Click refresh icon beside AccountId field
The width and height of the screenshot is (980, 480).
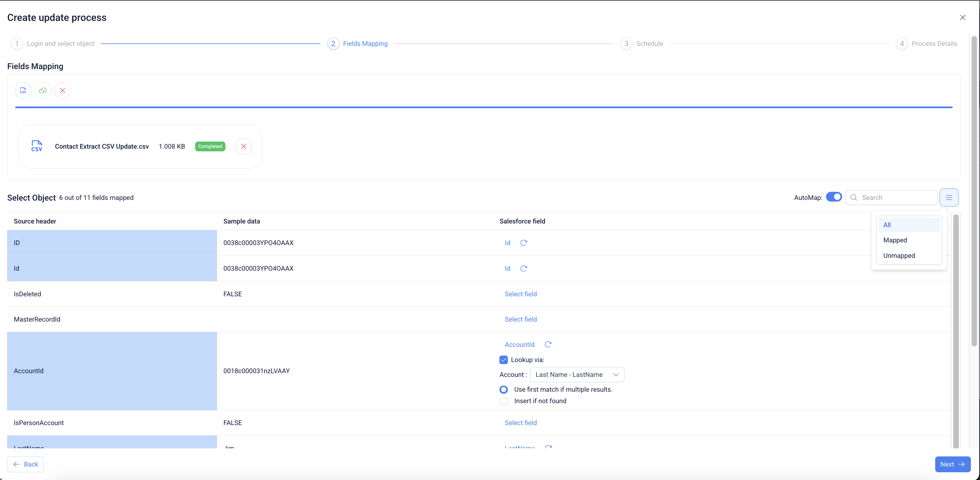[548, 344]
